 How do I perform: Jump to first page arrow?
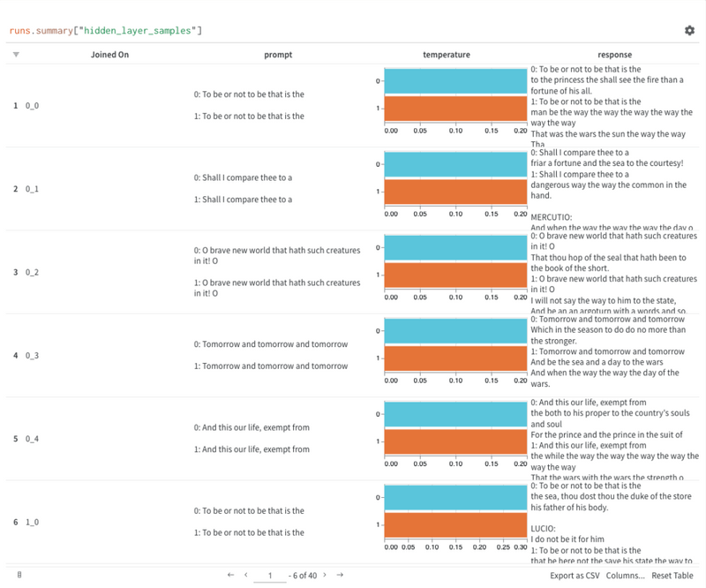point(231,575)
